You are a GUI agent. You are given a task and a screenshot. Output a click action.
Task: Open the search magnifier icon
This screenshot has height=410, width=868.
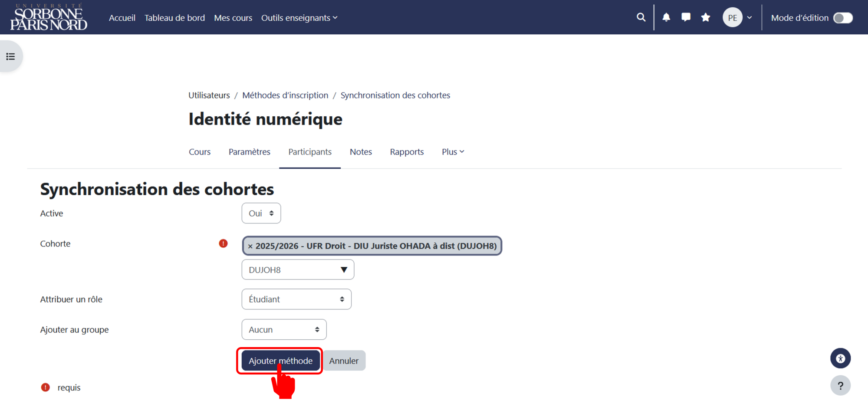pos(641,17)
